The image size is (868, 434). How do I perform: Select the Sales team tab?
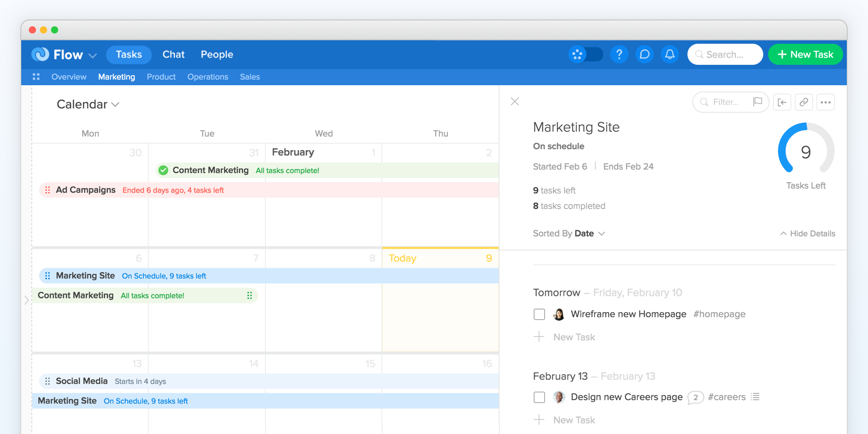[x=250, y=77]
